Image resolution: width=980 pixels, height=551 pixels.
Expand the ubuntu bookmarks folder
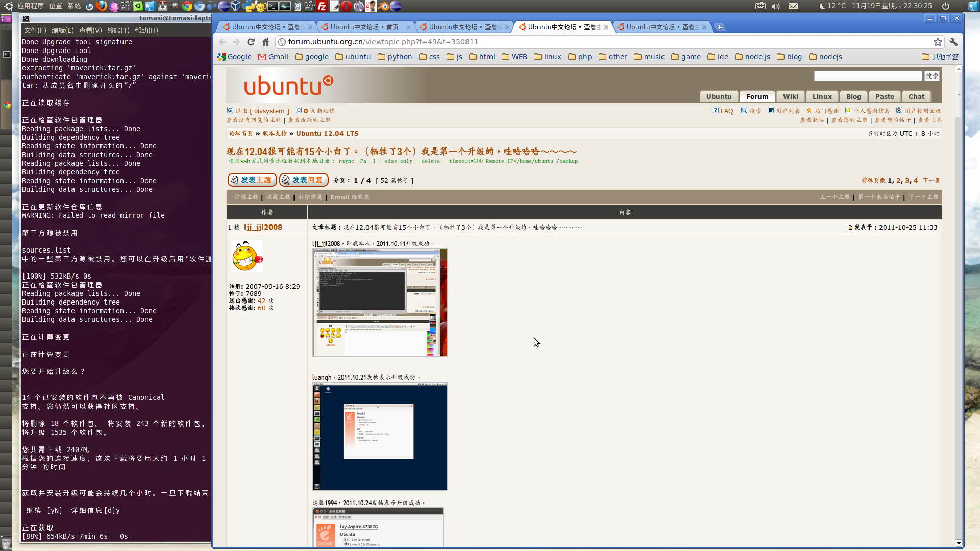point(353,57)
